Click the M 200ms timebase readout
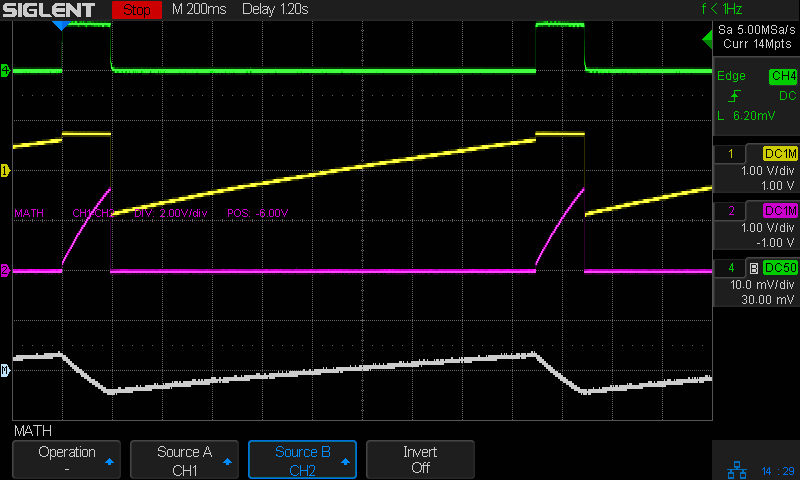 tap(199, 10)
